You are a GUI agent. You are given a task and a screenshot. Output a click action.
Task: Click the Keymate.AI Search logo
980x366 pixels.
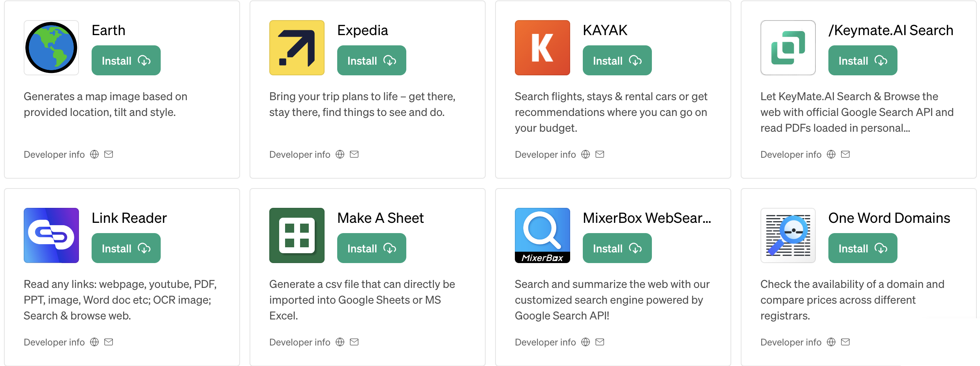[788, 48]
